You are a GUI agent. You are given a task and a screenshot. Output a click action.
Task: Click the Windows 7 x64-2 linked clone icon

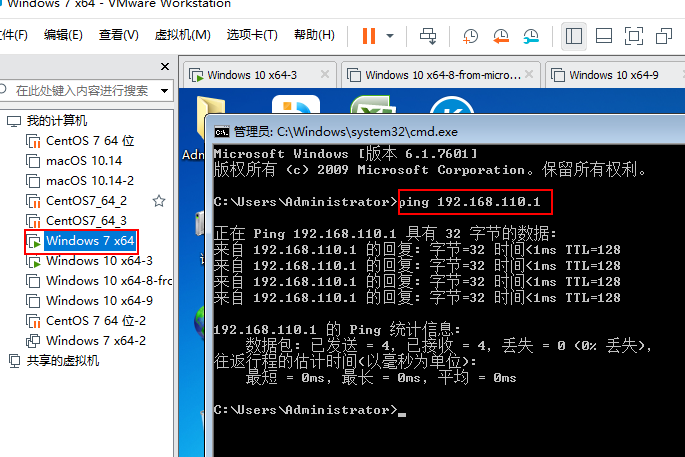click(x=33, y=341)
